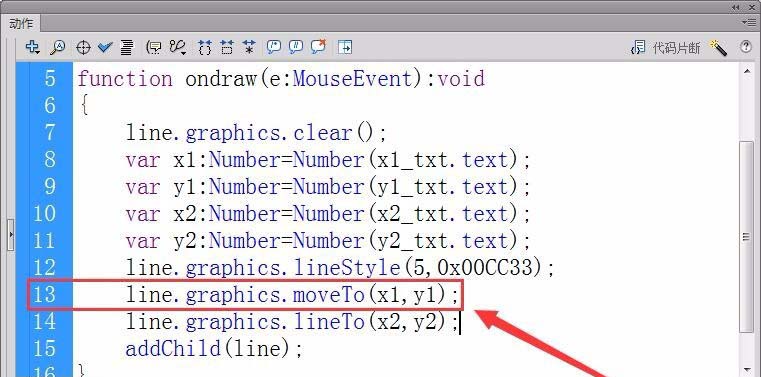Open the Find tool magnifier

click(57, 47)
